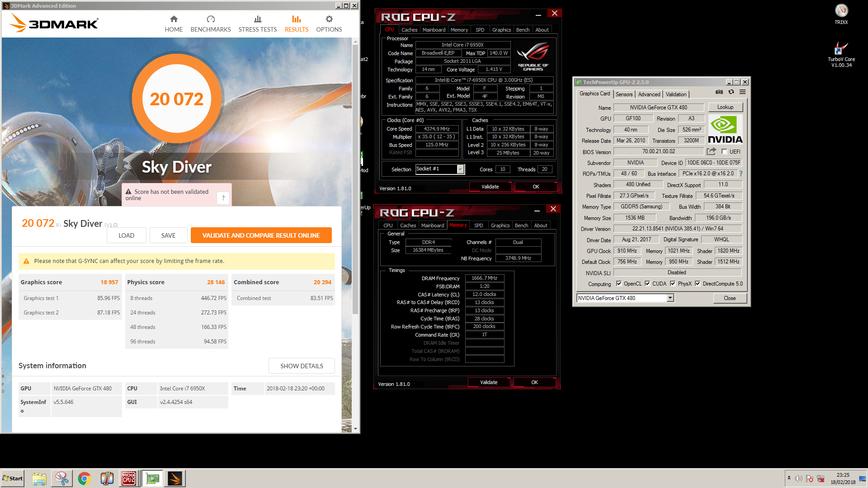This screenshot has width=868, height=488.
Task: Toggle the UEFI checkbox in GPU-Z
Action: pos(724,152)
